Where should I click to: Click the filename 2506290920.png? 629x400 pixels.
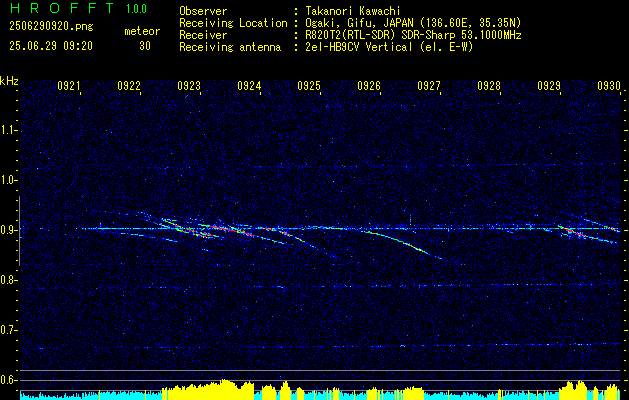pos(51,27)
